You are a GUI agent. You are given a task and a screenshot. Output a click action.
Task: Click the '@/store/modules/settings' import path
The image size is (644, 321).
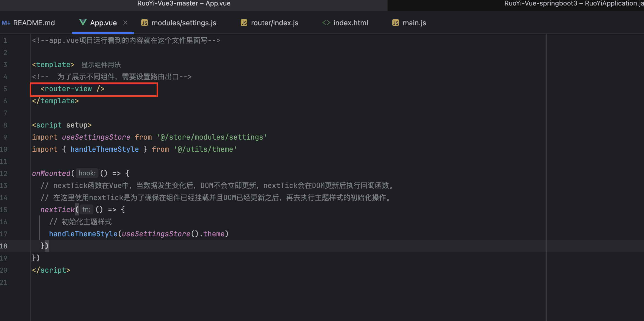[x=212, y=137]
